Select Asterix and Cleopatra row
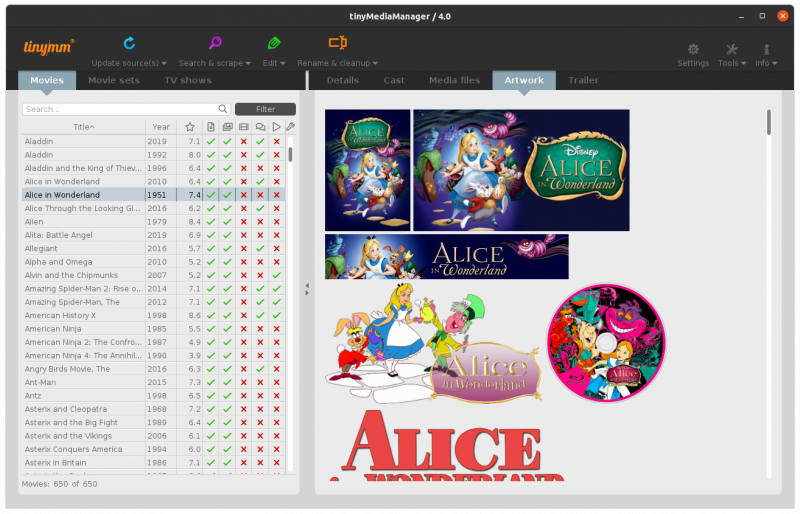Viewport: 800px width, 514px height. click(154, 409)
